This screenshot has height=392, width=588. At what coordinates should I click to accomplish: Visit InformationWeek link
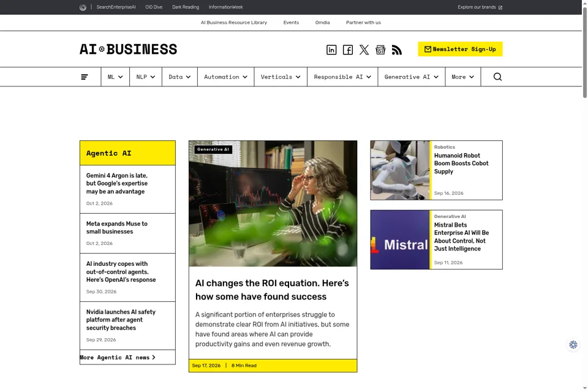pos(226,7)
